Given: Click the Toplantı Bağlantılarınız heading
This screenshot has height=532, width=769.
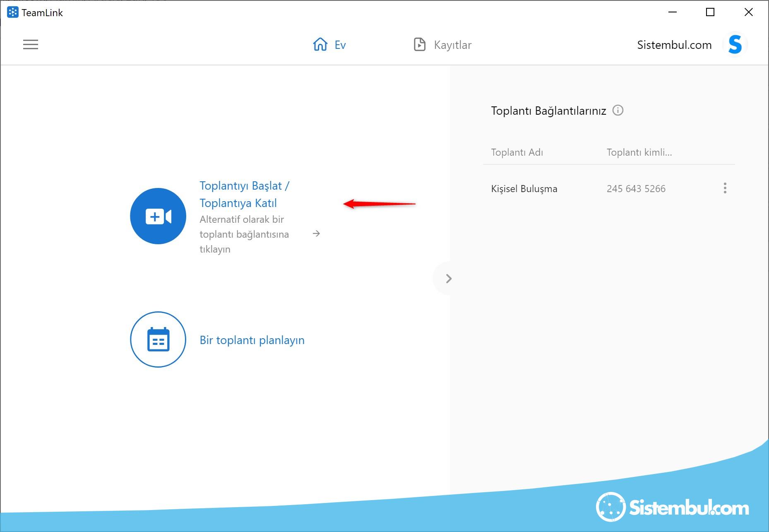Looking at the screenshot, I should click(548, 111).
